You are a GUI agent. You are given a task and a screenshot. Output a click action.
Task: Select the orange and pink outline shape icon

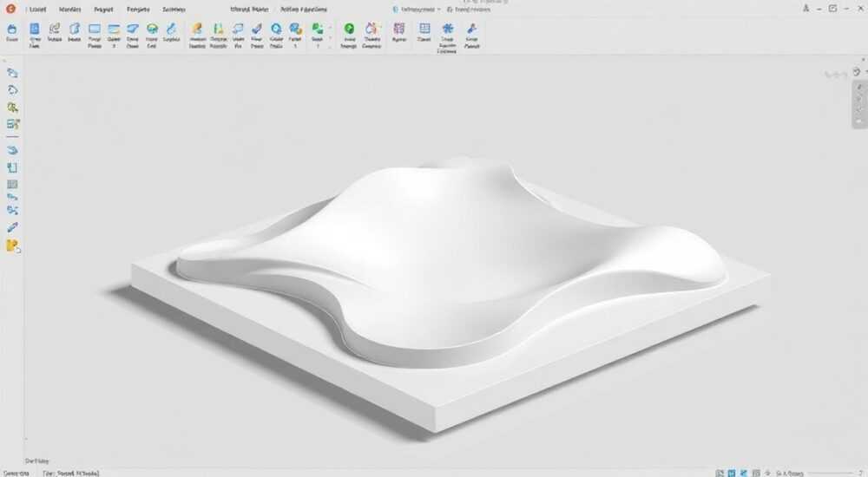tap(372, 29)
